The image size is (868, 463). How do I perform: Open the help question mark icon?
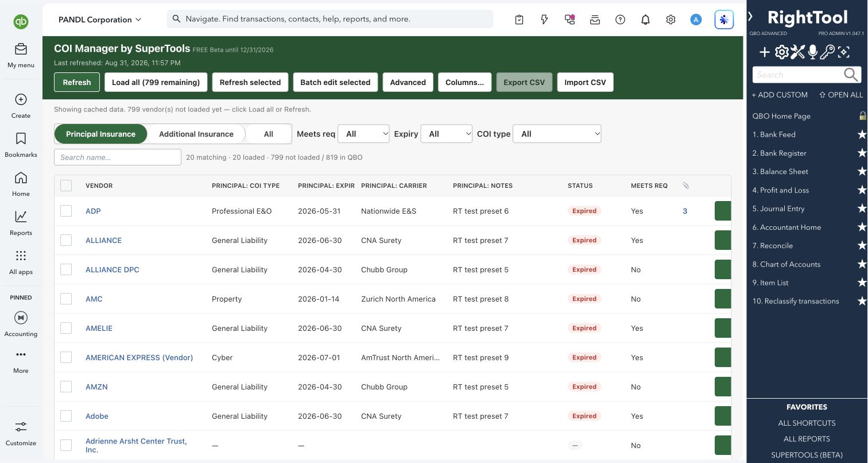pyautogui.click(x=620, y=20)
